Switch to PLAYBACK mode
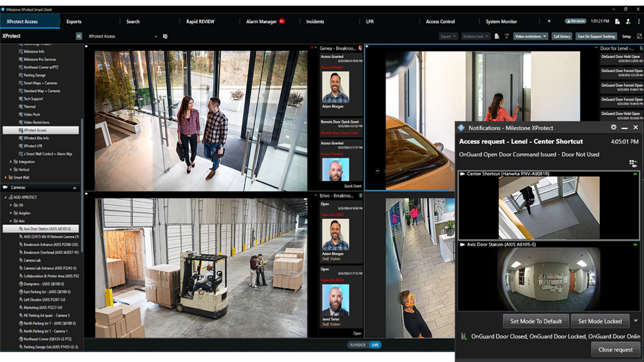 [358, 345]
